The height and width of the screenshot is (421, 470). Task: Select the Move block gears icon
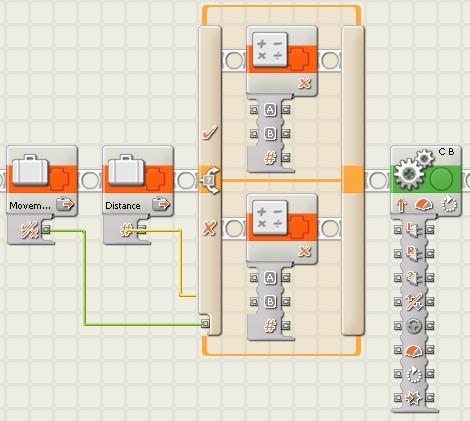(414, 170)
